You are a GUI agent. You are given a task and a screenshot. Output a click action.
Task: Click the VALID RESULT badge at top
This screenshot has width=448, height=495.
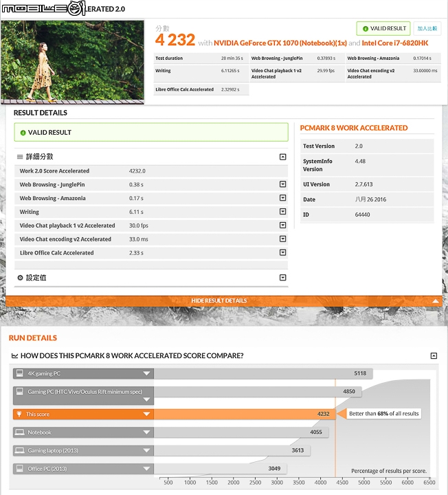click(x=383, y=28)
